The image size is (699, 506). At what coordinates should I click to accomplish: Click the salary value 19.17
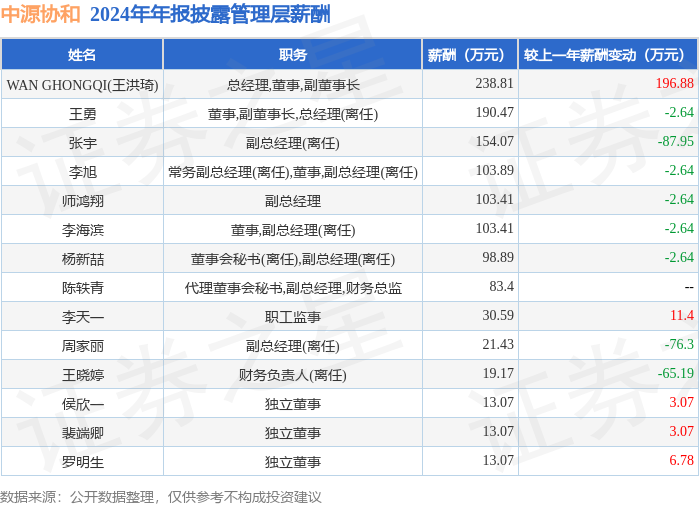[498, 373]
